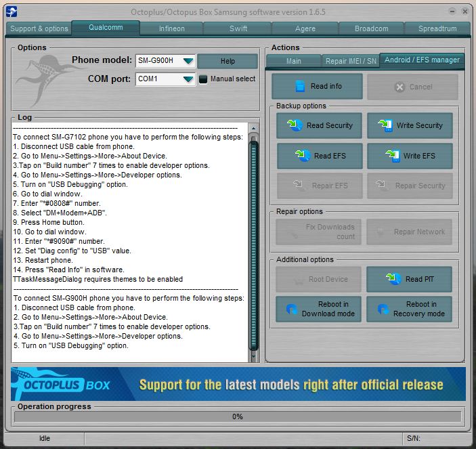The image size is (476, 449).
Task: Click the Repair Security greyed icon
Action: pyautogui.click(x=381, y=184)
